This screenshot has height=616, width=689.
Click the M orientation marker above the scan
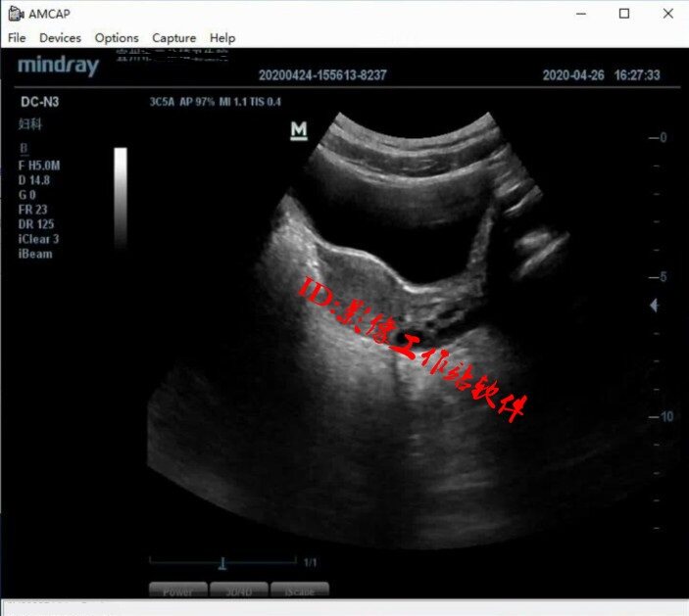click(x=299, y=130)
